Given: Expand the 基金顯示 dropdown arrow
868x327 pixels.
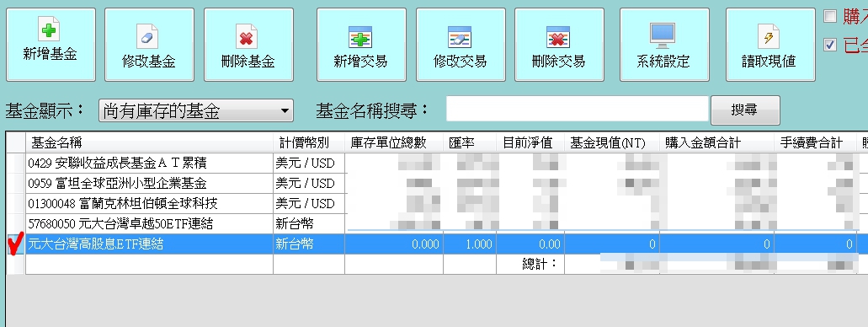Looking at the screenshot, I should pyautogui.click(x=285, y=111).
